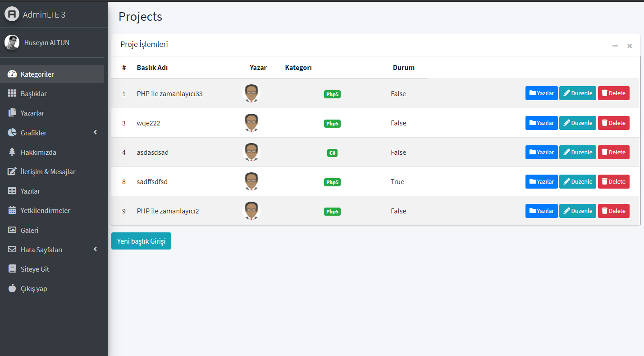Click the title text asdasdsad

[x=153, y=153]
